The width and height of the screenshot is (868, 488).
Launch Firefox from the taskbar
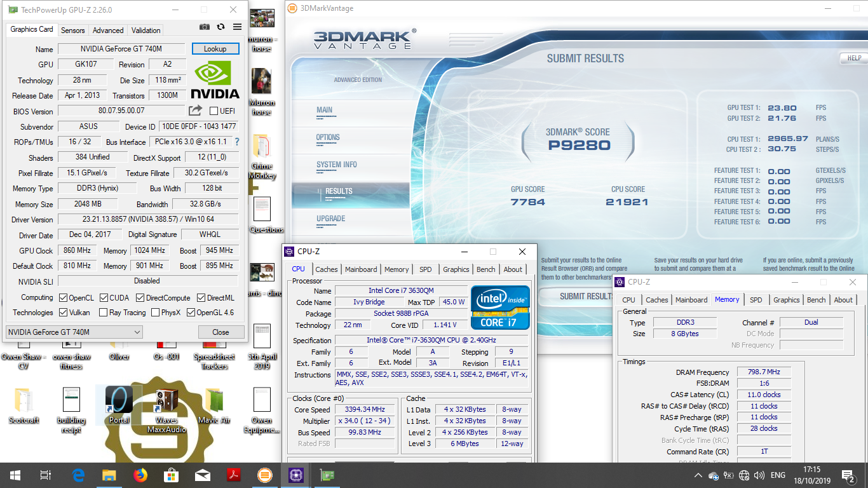[x=140, y=475]
